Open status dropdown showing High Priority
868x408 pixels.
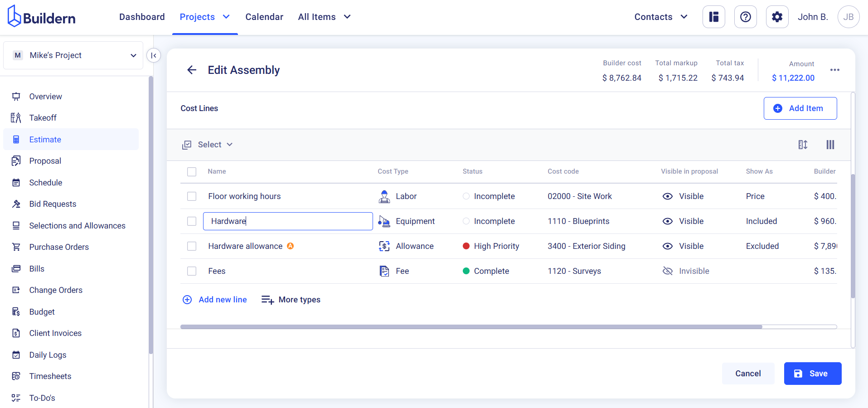(491, 246)
